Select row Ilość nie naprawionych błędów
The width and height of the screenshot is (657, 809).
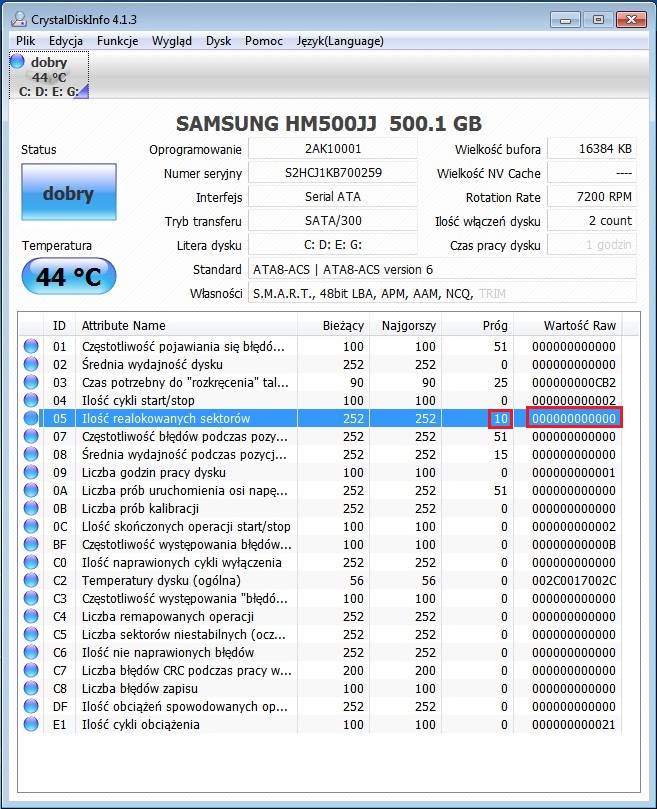[x=320, y=652]
